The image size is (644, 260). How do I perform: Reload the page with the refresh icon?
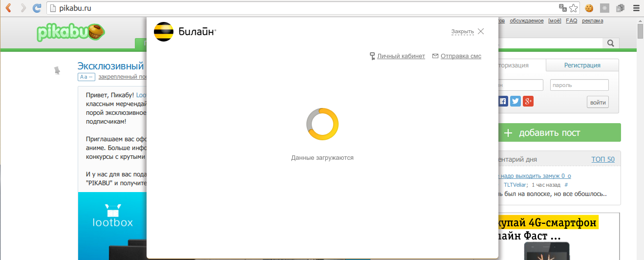click(37, 8)
